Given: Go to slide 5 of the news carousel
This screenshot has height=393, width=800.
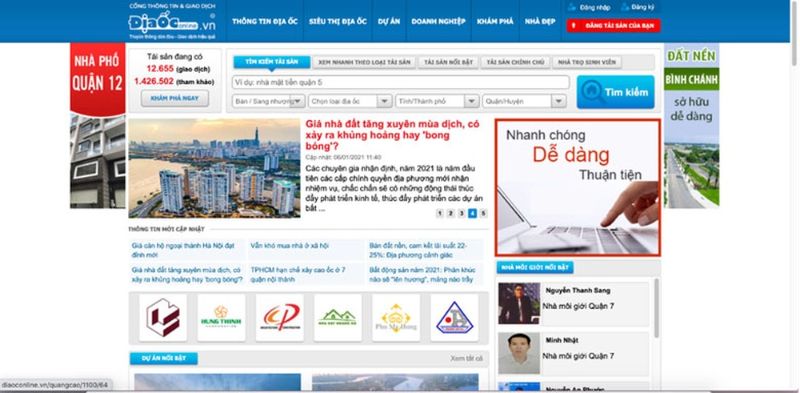Looking at the screenshot, I should tap(483, 213).
